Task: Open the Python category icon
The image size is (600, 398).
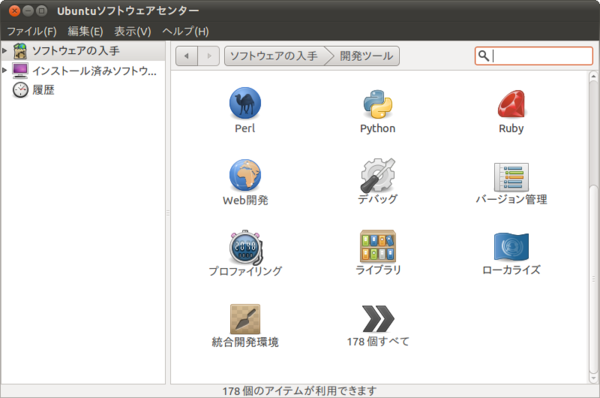Action: [x=378, y=104]
